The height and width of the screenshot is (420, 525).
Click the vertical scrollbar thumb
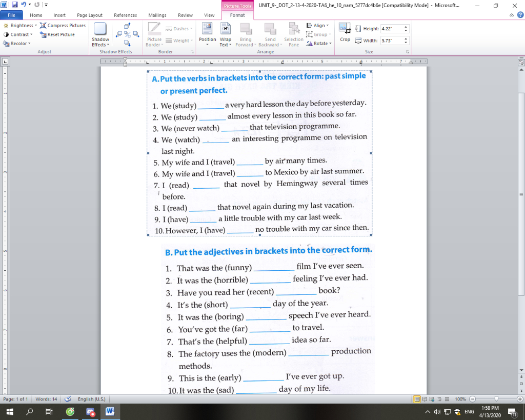pos(521,194)
